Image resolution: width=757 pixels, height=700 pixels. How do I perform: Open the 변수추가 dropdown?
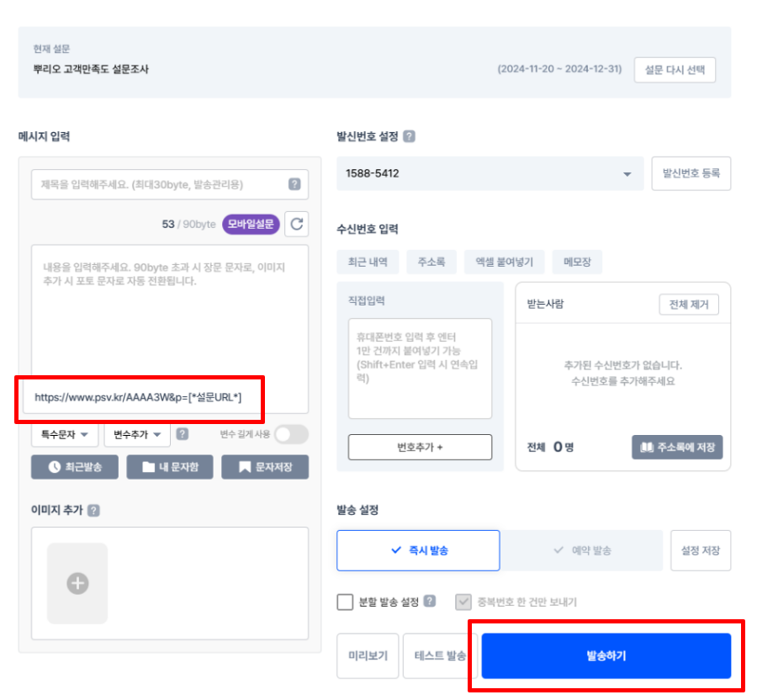(137, 434)
